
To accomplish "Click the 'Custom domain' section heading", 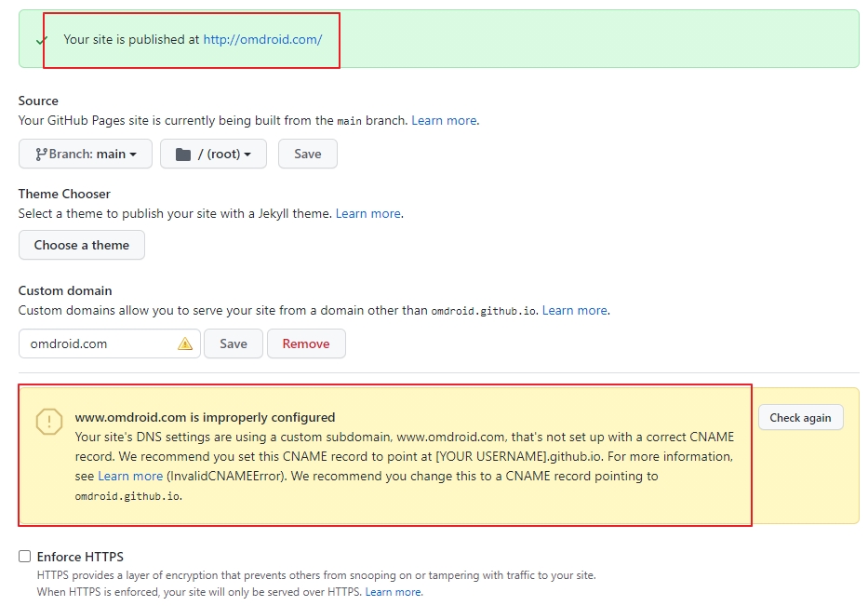I will click(65, 290).
